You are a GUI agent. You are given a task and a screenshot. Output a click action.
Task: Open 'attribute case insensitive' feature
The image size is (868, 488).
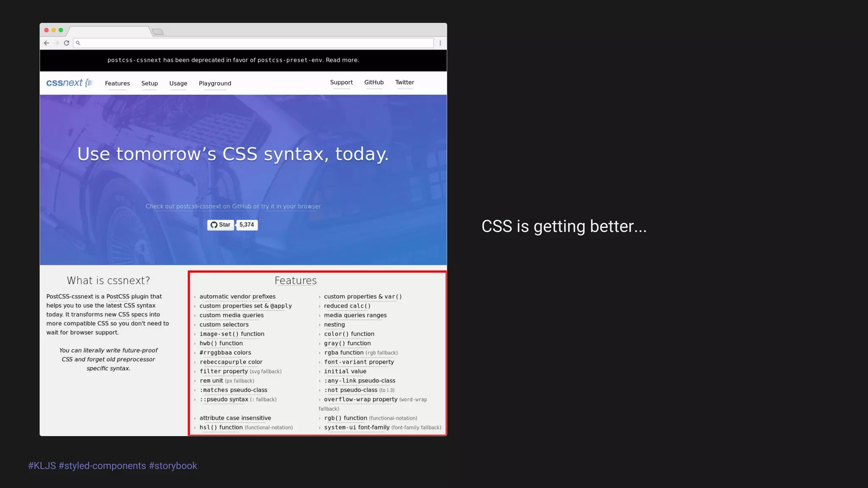pyautogui.click(x=235, y=418)
